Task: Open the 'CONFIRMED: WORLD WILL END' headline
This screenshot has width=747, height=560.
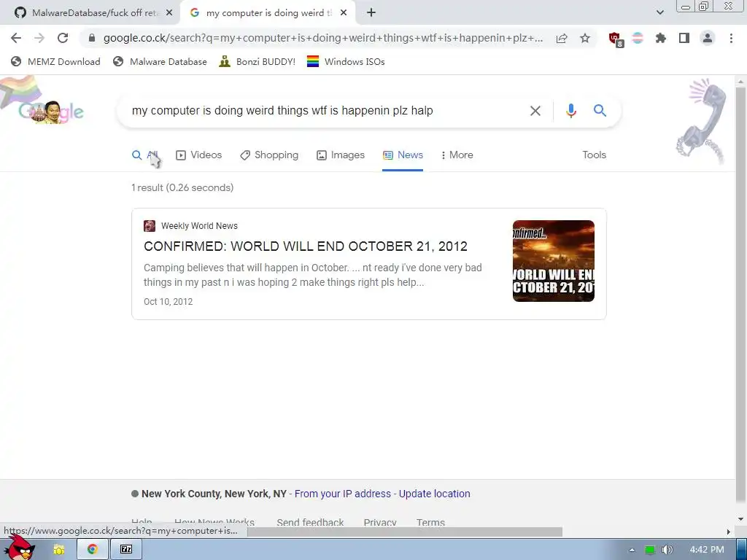Action: pos(306,246)
